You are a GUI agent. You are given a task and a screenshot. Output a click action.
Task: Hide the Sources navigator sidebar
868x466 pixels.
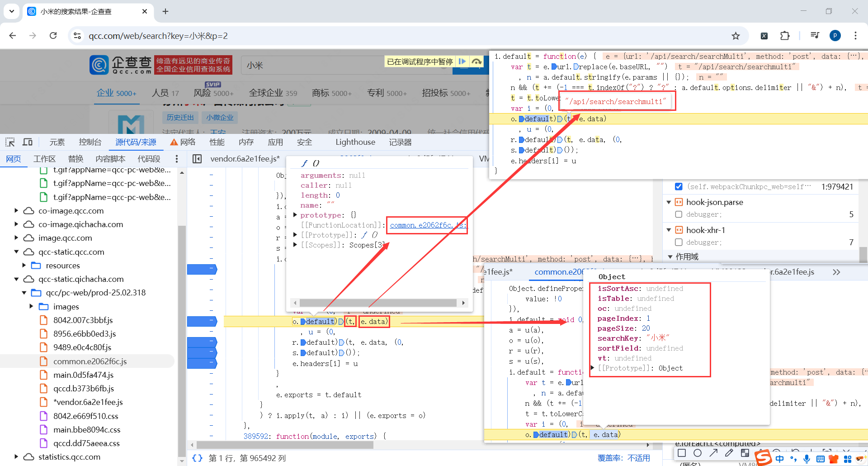click(197, 159)
